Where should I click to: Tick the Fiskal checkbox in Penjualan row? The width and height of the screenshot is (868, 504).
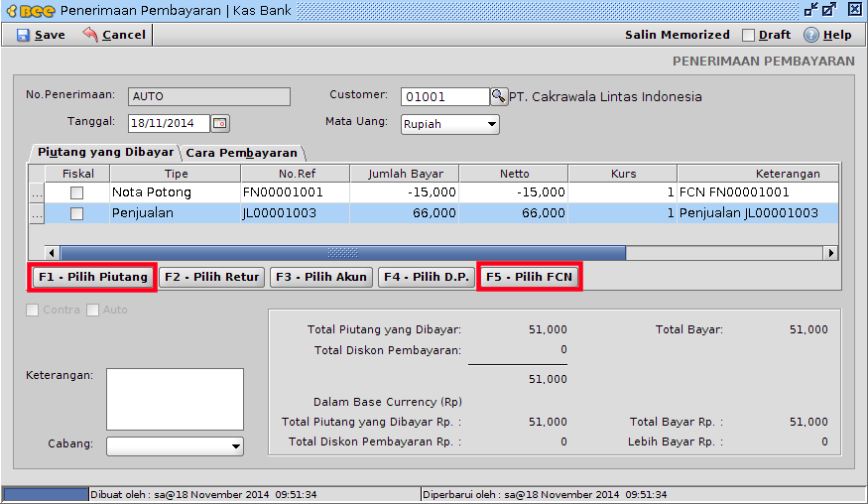coord(77,213)
